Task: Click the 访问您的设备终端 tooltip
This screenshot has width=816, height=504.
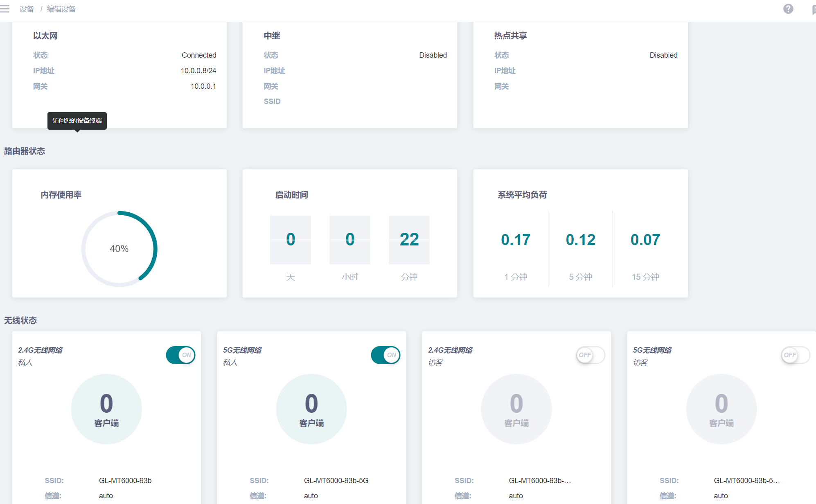Action: (x=77, y=121)
